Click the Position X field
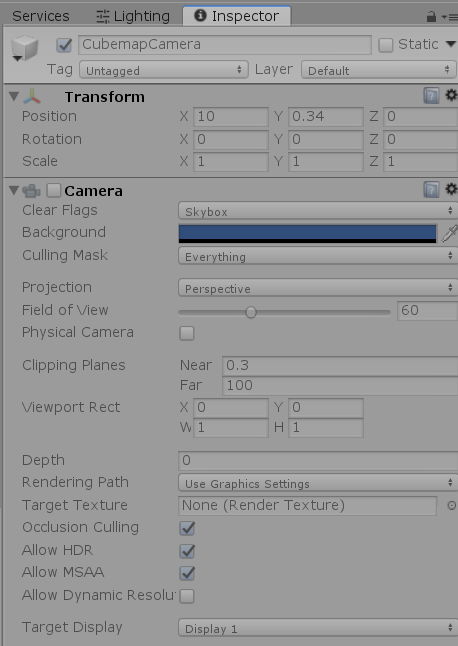Image resolution: width=458 pixels, height=646 pixels. tap(231, 117)
